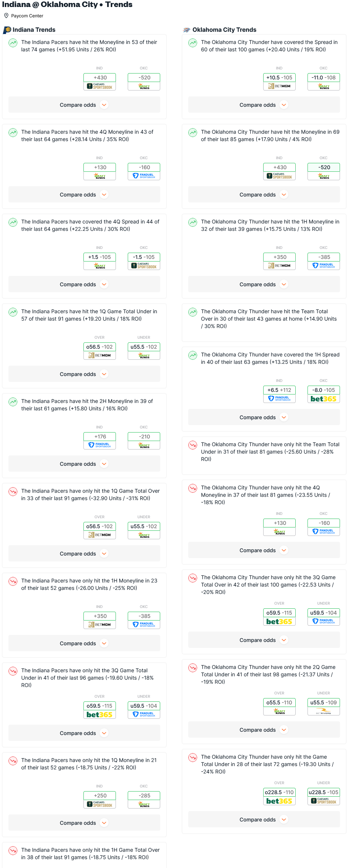The image size is (347, 868).
Task: Select the +250 IND 1Q moneyline odds
Action: tap(100, 796)
